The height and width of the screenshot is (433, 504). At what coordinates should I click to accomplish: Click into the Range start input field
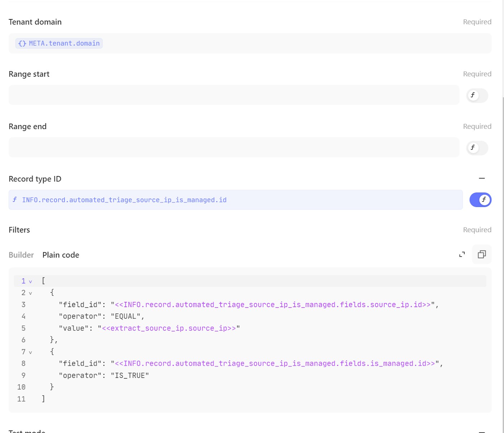(x=234, y=95)
